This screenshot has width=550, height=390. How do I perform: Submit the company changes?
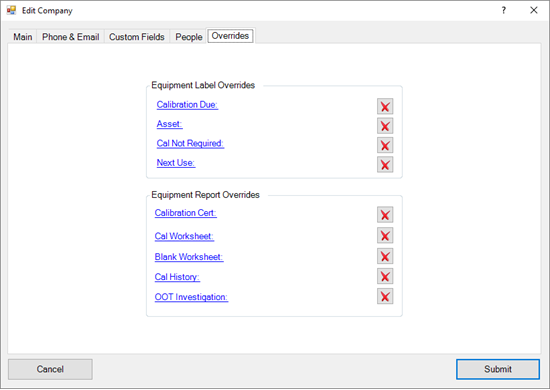coord(498,369)
